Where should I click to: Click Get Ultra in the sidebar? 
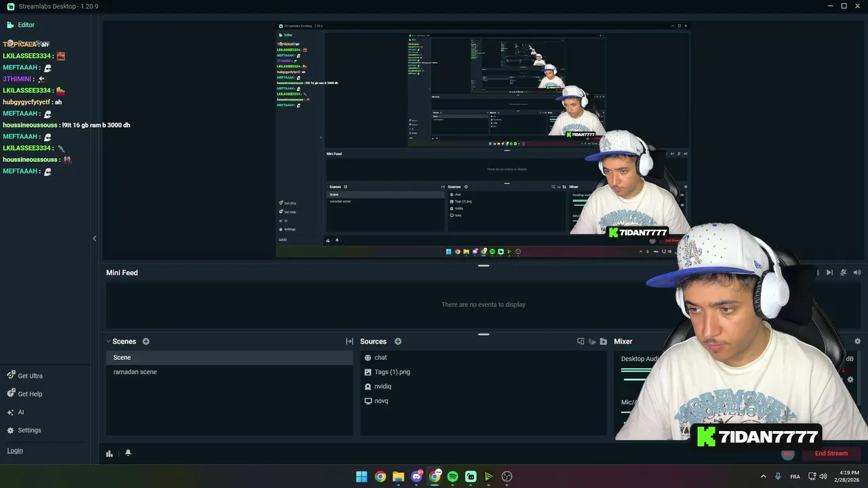tap(24, 375)
